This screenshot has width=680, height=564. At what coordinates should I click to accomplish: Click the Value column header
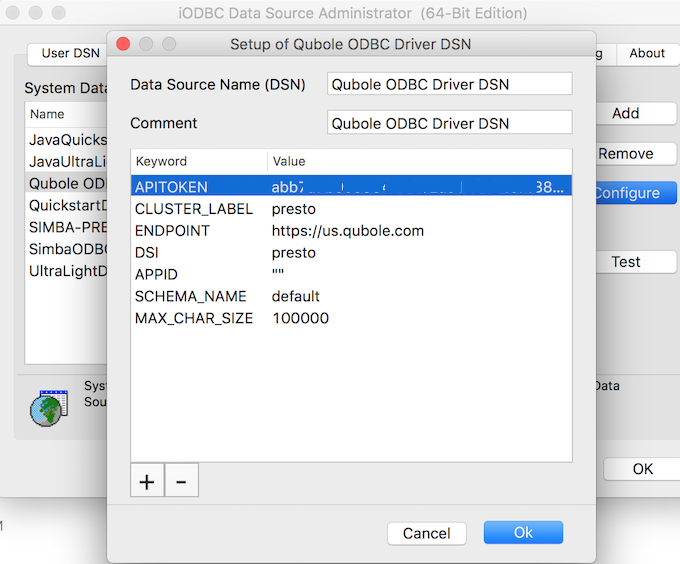tap(420, 161)
